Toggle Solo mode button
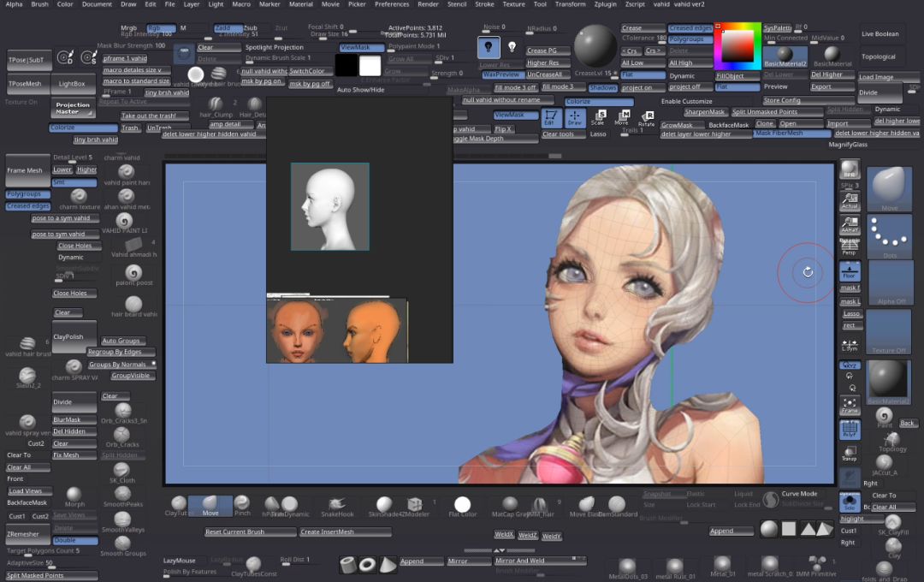The width and height of the screenshot is (924, 582). pyautogui.click(x=850, y=502)
